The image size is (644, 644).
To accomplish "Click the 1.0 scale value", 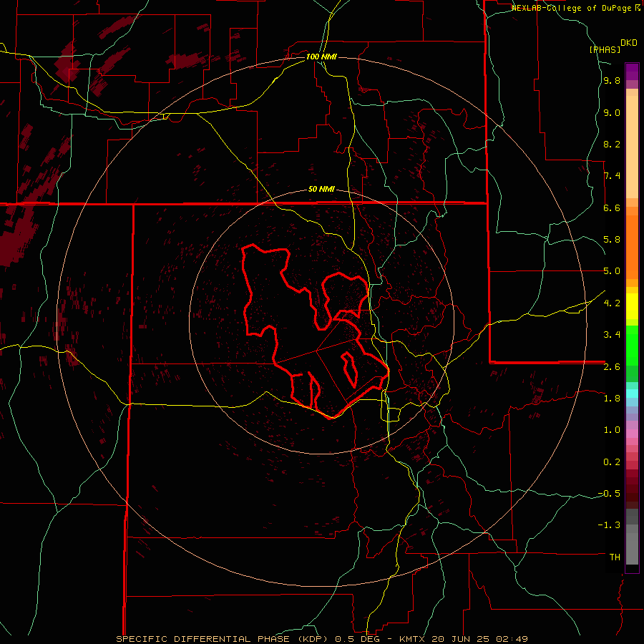I will point(612,429).
